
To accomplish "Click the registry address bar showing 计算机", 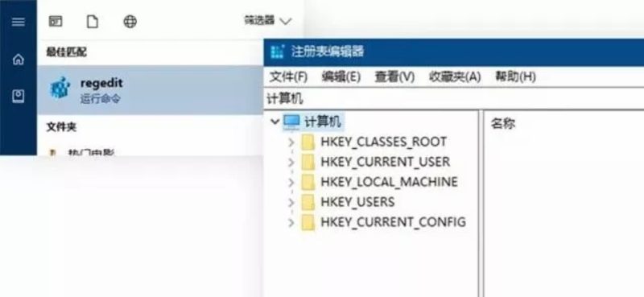I will [x=454, y=98].
